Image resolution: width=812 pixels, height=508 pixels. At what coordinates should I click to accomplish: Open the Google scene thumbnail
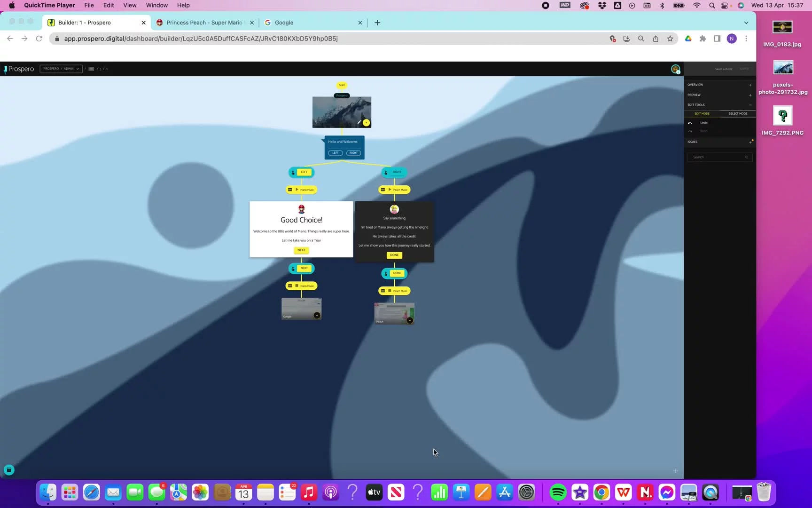point(301,309)
